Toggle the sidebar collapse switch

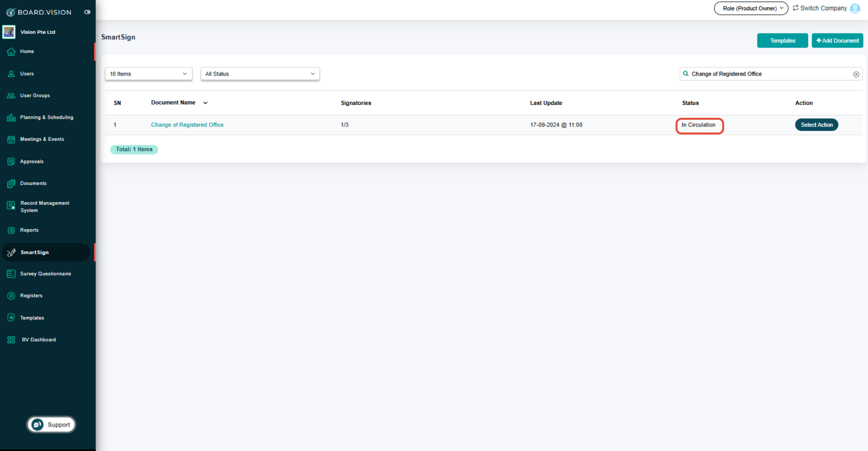click(x=87, y=12)
